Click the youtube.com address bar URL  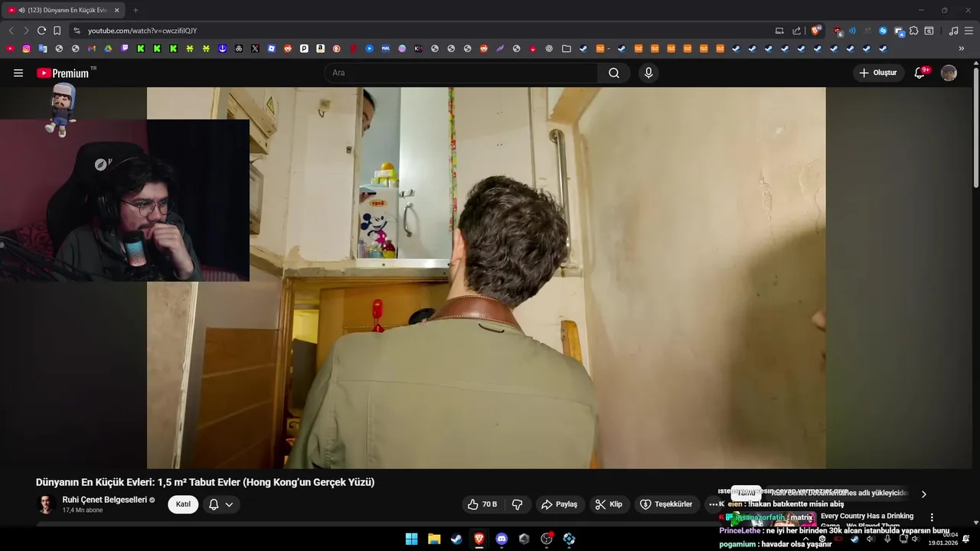click(x=142, y=31)
